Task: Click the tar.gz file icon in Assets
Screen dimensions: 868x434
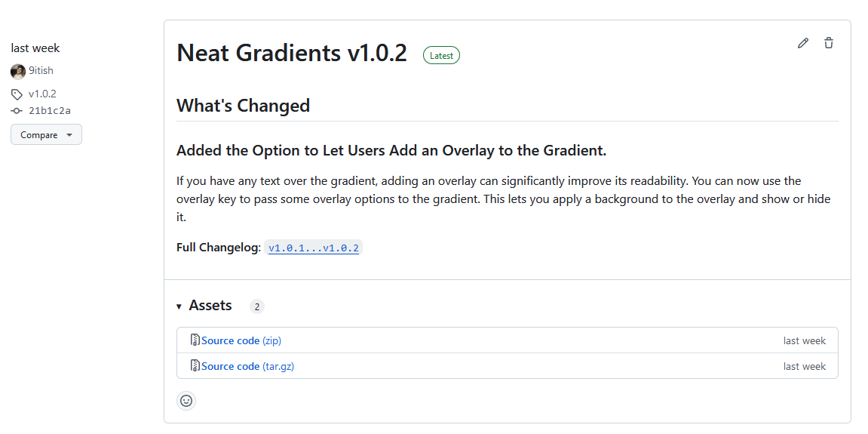Action: click(195, 366)
